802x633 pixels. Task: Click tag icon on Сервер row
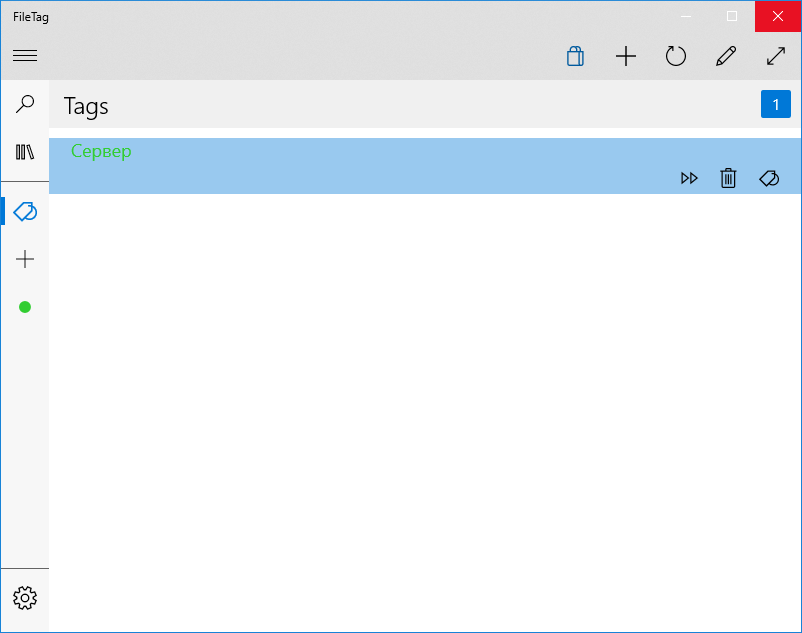[x=769, y=178]
